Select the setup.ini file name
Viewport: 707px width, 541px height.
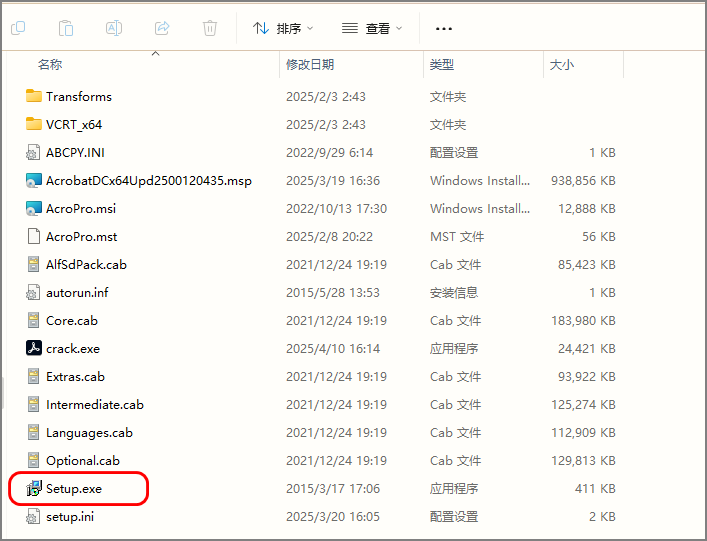pyautogui.click(x=70, y=517)
